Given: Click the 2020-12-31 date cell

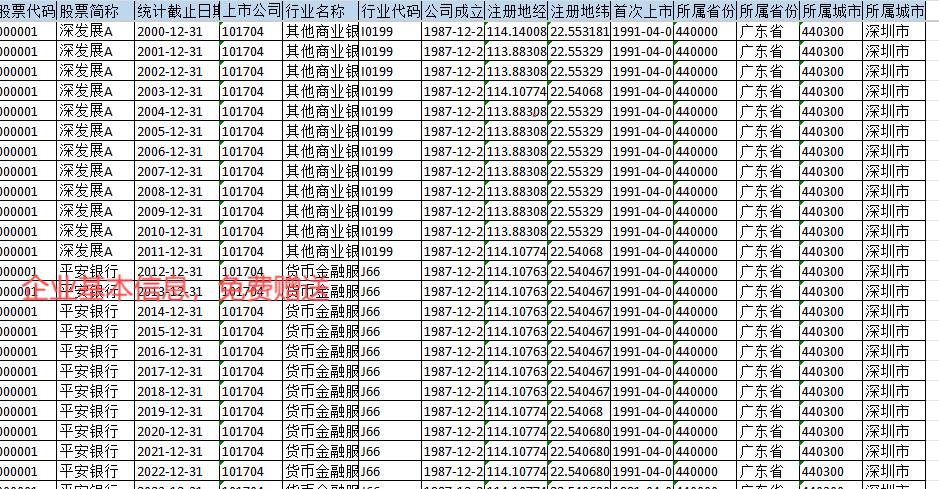Looking at the screenshot, I should (x=177, y=432).
